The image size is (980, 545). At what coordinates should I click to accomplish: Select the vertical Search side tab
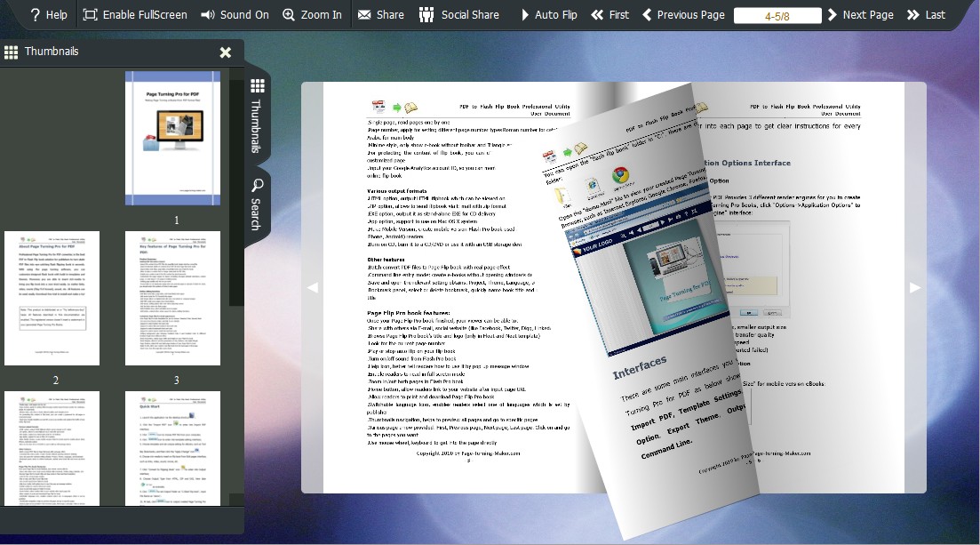tap(257, 205)
